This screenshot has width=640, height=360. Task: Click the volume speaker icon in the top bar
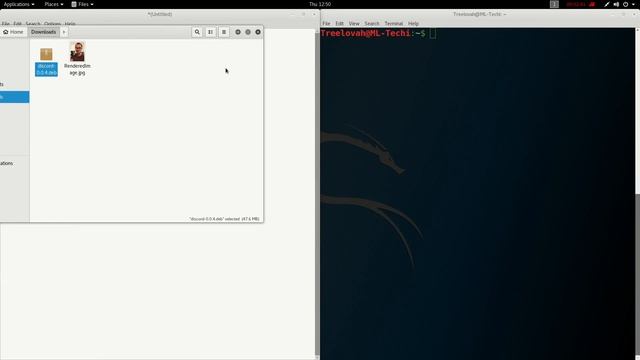click(x=616, y=4)
